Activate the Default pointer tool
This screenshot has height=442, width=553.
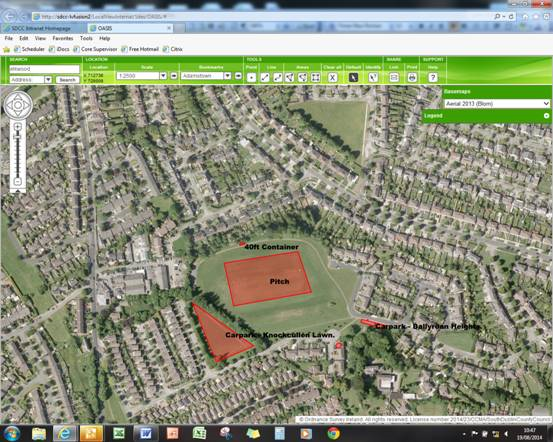353,78
